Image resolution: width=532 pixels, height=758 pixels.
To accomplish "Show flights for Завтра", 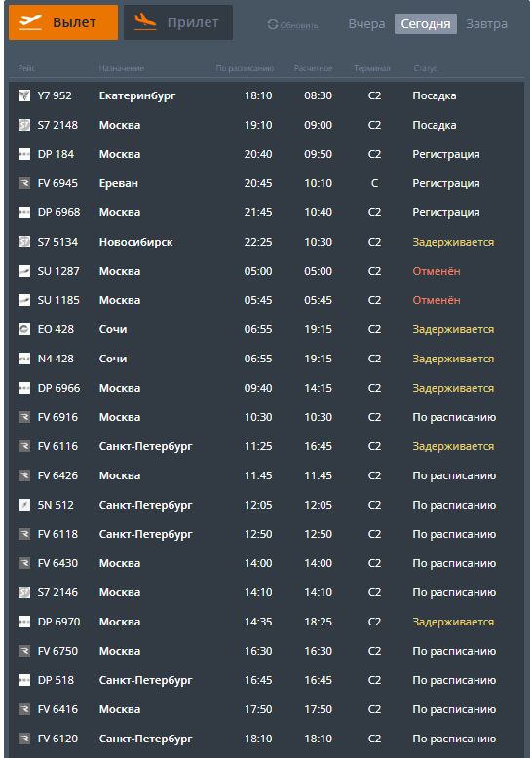I will point(486,24).
